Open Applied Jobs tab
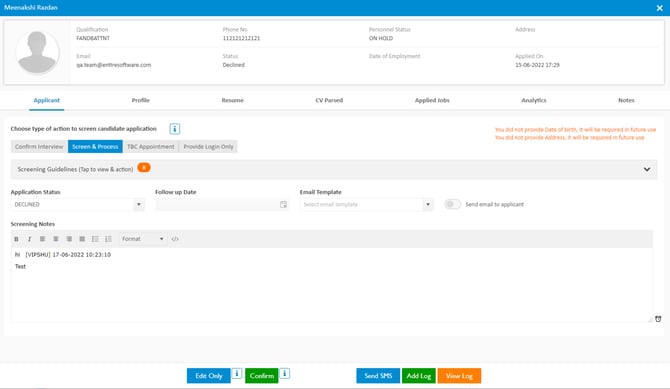The height and width of the screenshot is (389, 670). point(432,100)
